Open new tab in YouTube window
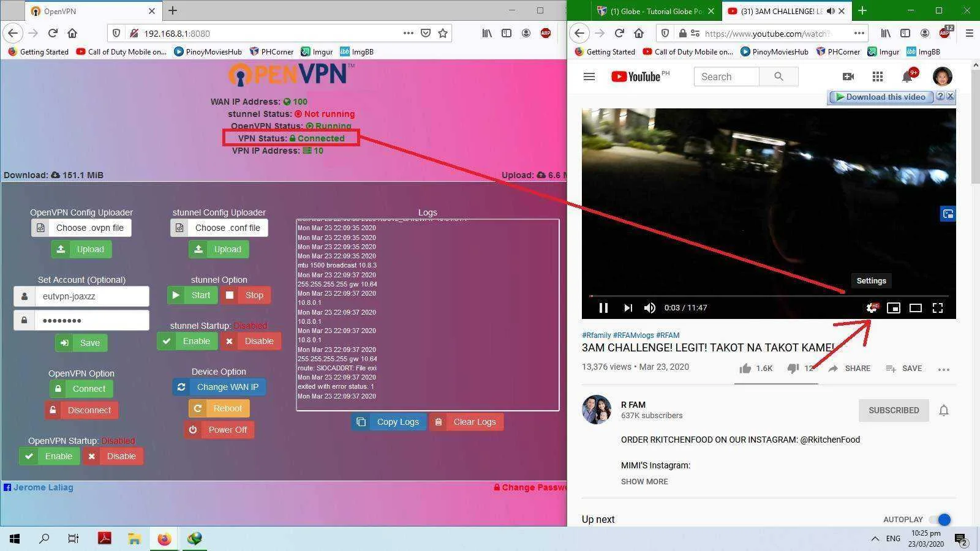 point(862,10)
